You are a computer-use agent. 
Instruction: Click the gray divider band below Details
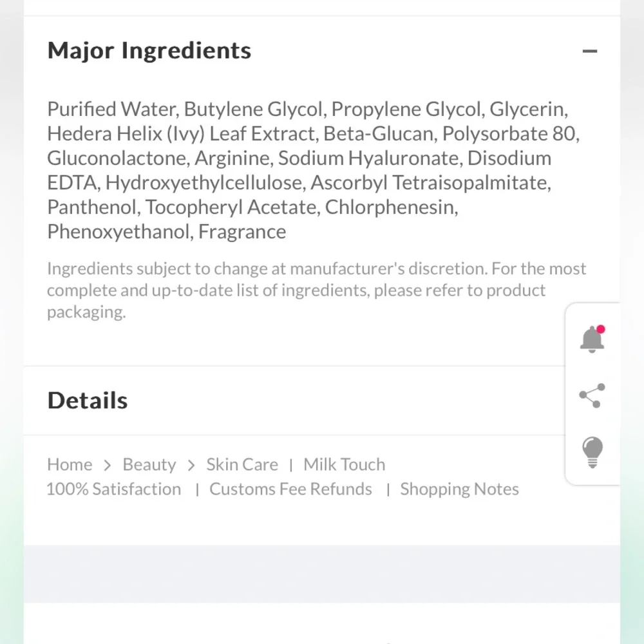(322, 574)
